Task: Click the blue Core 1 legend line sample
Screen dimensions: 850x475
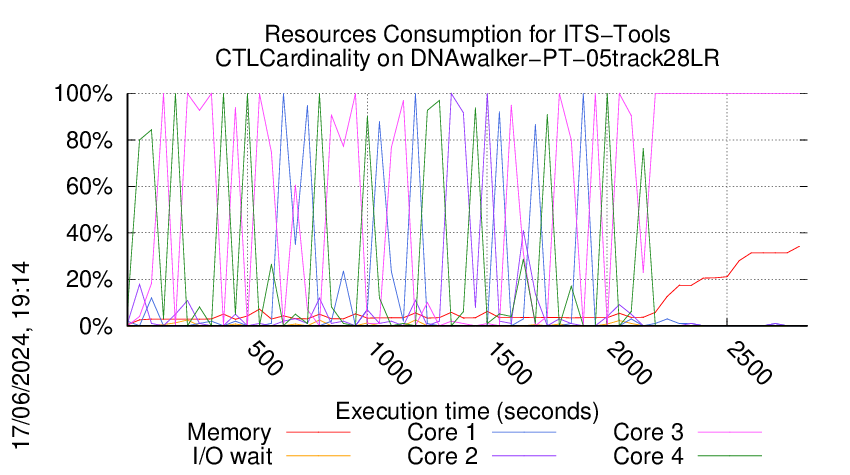Action: (524, 433)
